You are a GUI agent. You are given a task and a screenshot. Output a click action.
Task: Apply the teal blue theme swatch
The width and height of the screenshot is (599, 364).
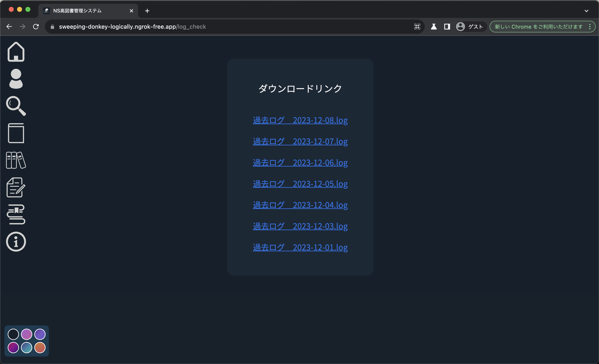coord(26,348)
